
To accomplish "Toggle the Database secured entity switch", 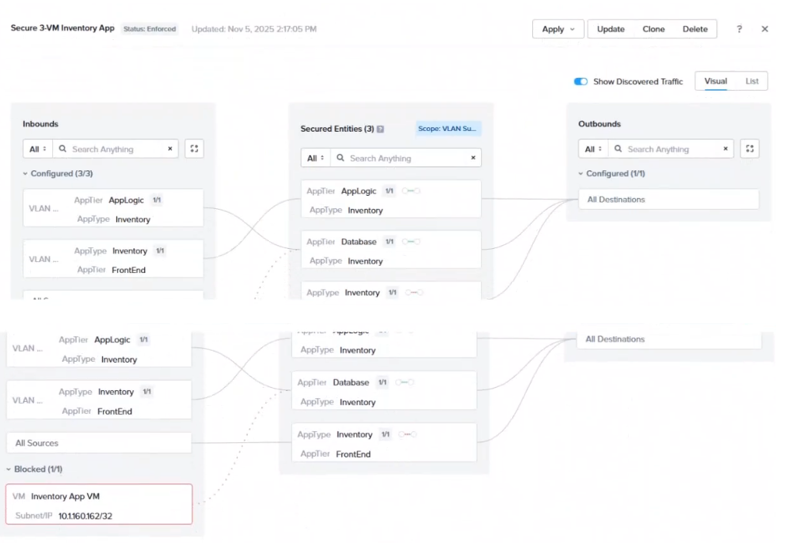I will (x=411, y=241).
